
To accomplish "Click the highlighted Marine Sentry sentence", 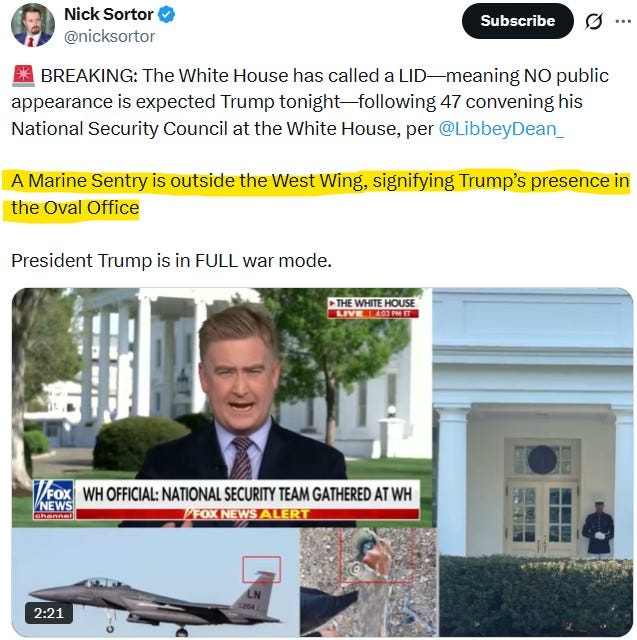I will pos(317,195).
